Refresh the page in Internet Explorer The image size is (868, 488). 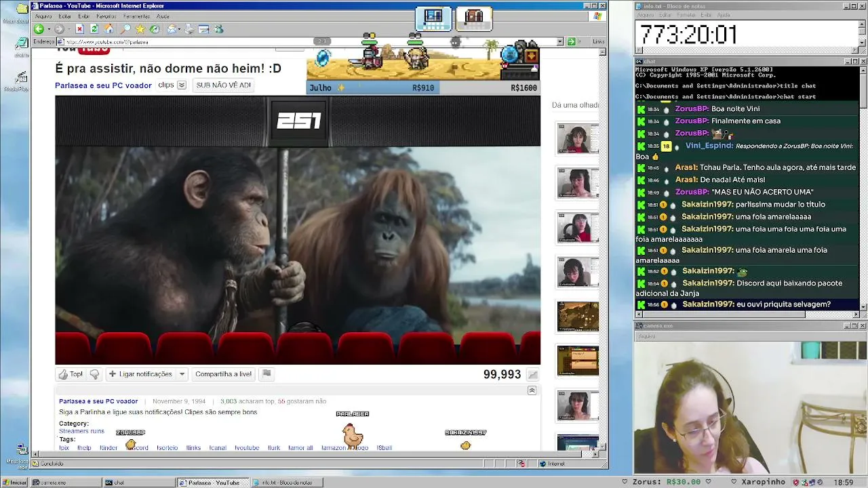point(94,29)
